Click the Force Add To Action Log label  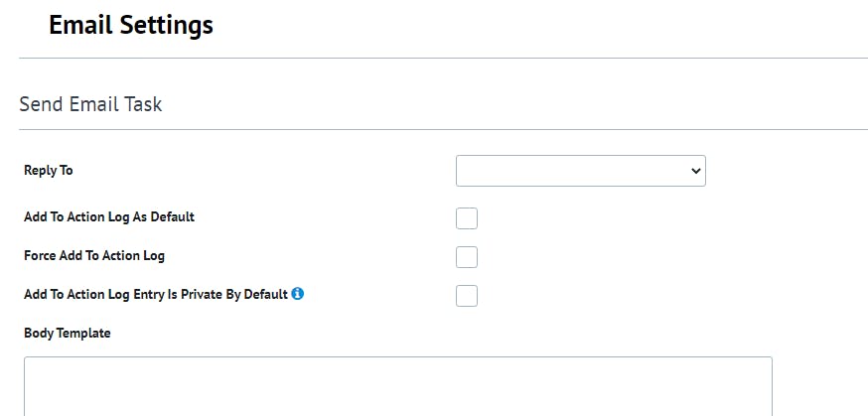[x=94, y=255]
